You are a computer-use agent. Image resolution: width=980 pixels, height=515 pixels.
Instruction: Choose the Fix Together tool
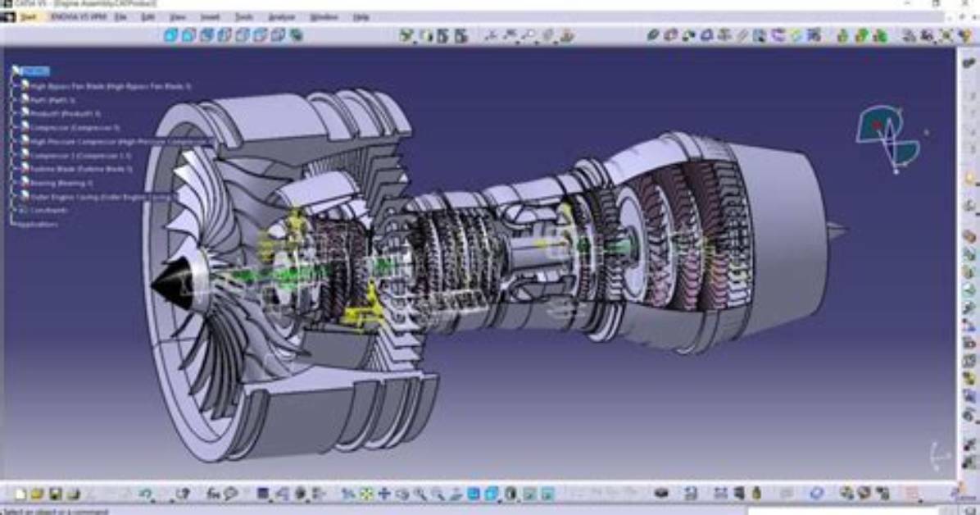pos(742,35)
